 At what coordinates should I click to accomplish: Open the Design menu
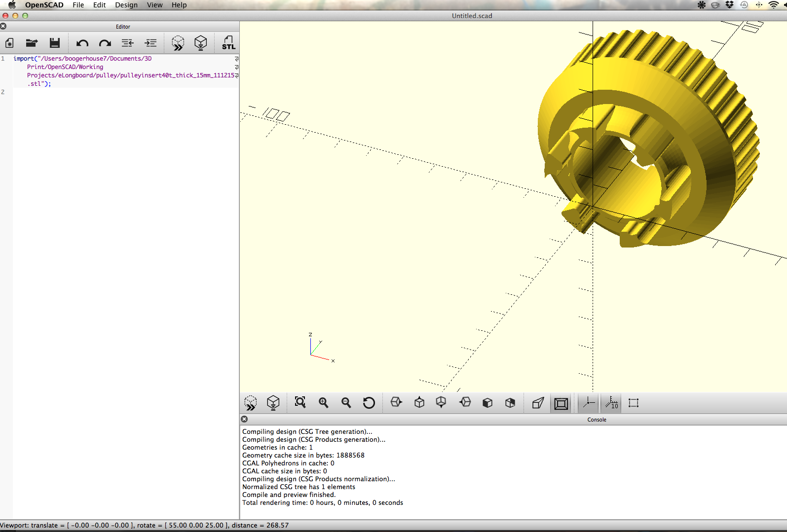(x=126, y=5)
